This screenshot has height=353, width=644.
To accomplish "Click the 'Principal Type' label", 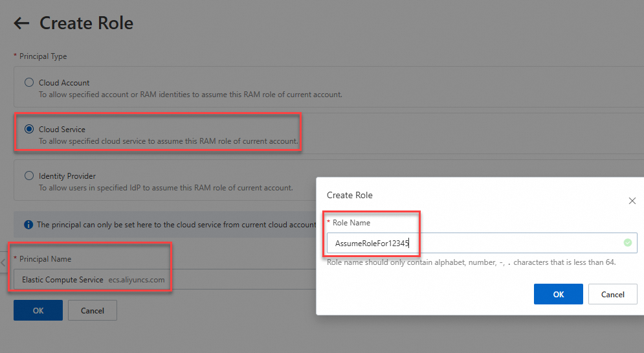I will pos(43,56).
